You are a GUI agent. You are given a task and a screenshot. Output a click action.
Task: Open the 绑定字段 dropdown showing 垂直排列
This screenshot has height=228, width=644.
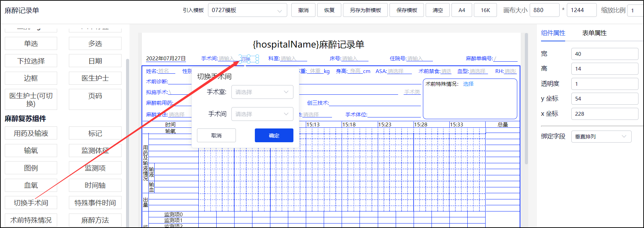[x=601, y=137]
